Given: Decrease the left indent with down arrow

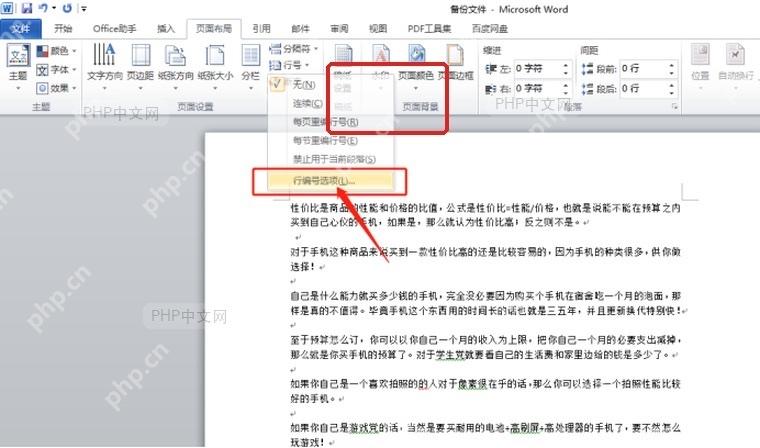Looking at the screenshot, I should pyautogui.click(x=566, y=73).
